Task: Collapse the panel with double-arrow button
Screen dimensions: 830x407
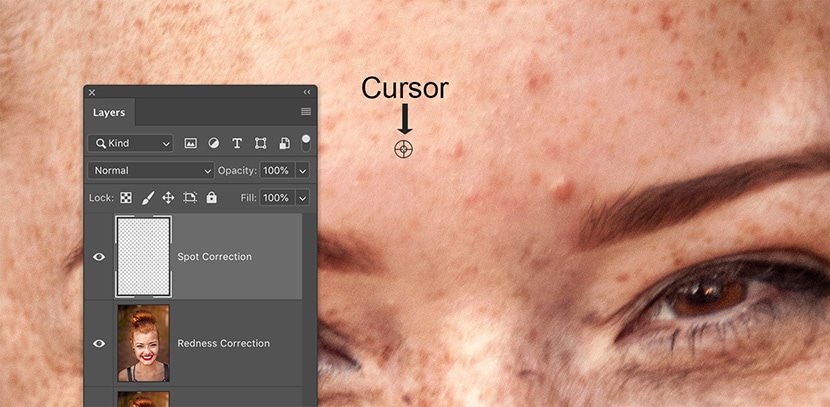Action: coord(307,92)
